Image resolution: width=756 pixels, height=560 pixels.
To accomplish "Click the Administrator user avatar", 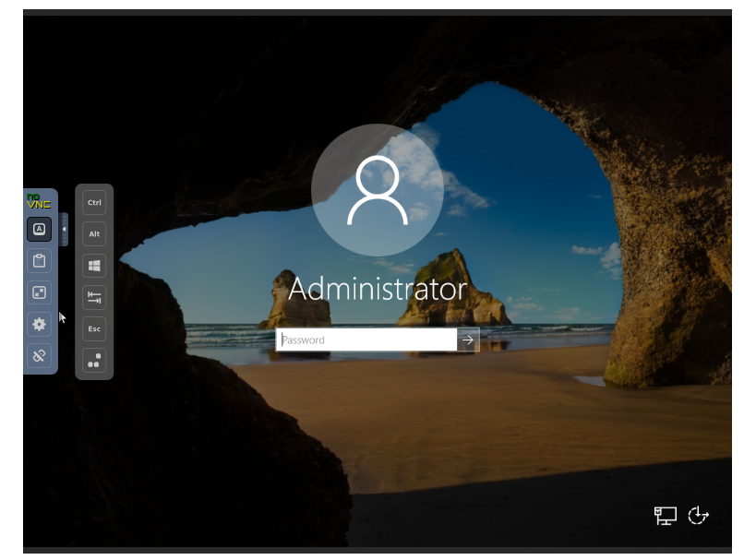I will pyautogui.click(x=377, y=189).
